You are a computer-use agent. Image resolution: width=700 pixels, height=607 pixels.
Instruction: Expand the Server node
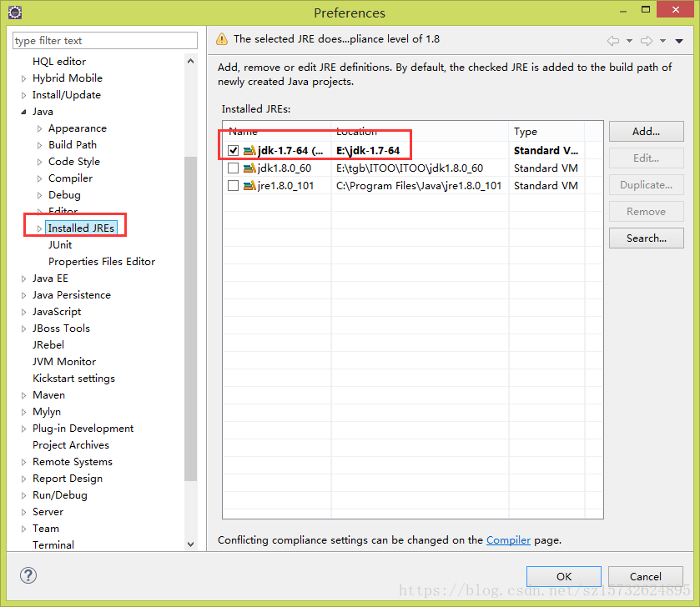click(23, 513)
